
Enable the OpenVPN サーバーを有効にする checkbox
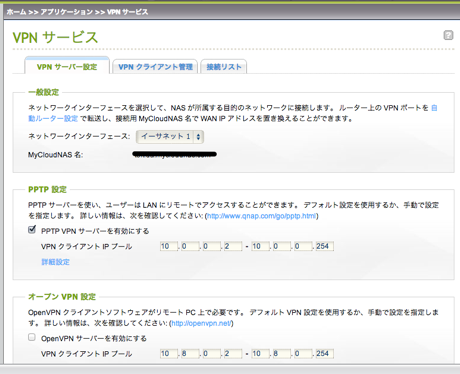point(32,337)
